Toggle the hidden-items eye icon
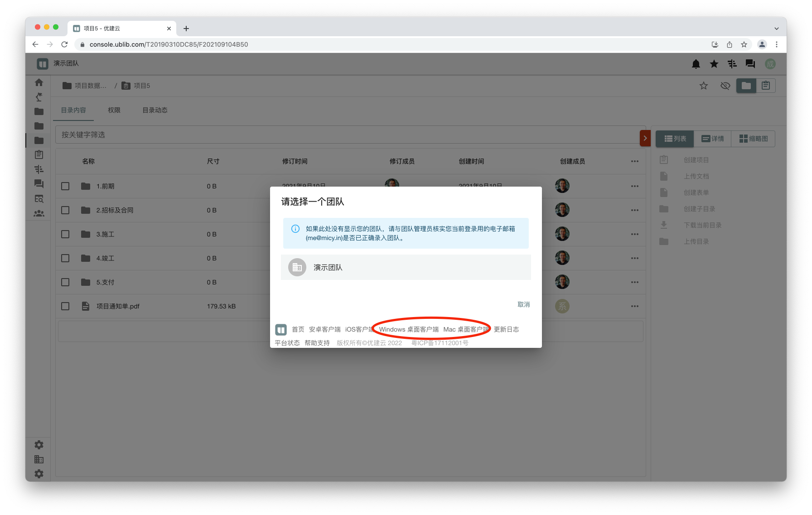The height and width of the screenshot is (515, 812). click(725, 86)
